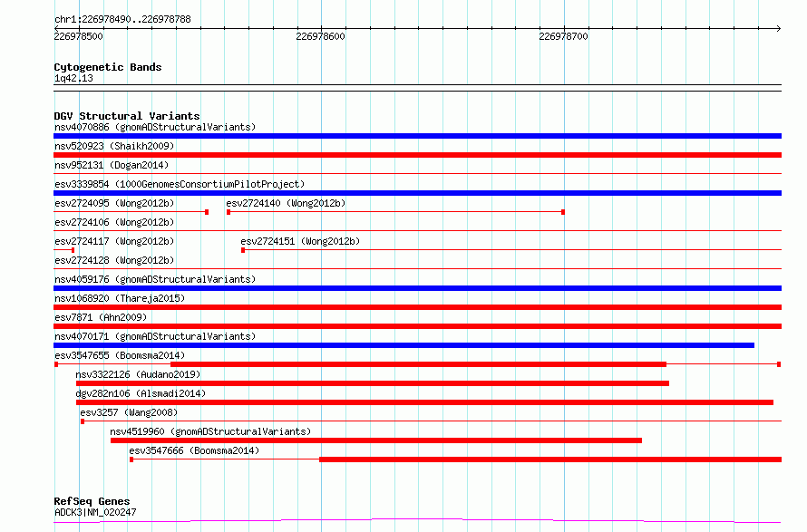The image size is (807, 532).
Task: Open esv3547655 (Boomsma2014) label
Action: click(120, 355)
